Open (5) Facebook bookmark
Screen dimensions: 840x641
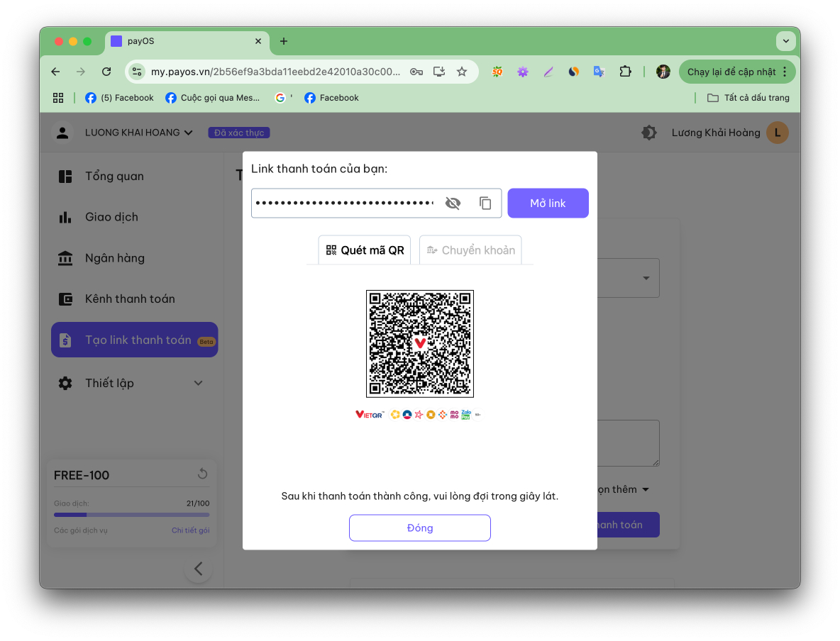(119, 97)
